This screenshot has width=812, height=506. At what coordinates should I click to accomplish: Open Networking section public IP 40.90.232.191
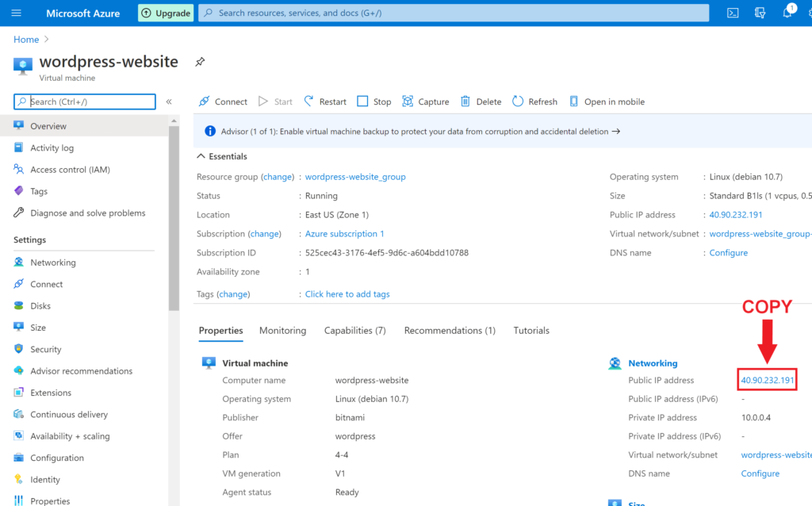(767, 380)
